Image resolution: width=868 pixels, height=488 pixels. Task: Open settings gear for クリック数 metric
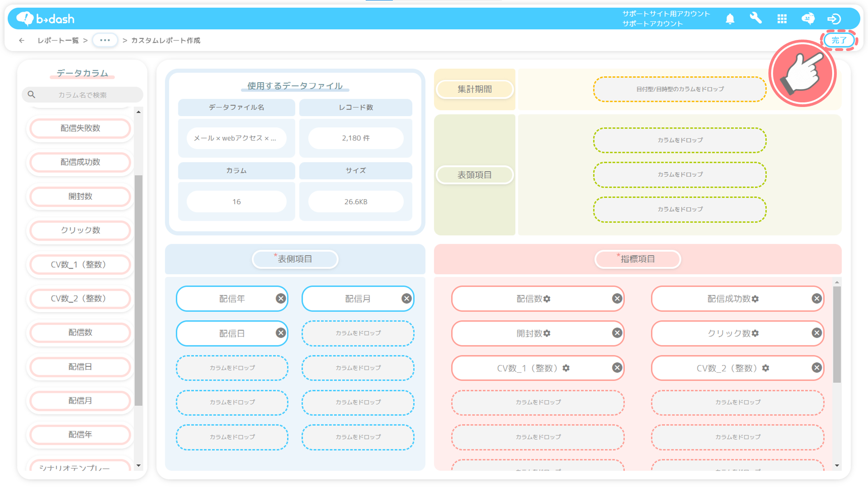(x=755, y=333)
